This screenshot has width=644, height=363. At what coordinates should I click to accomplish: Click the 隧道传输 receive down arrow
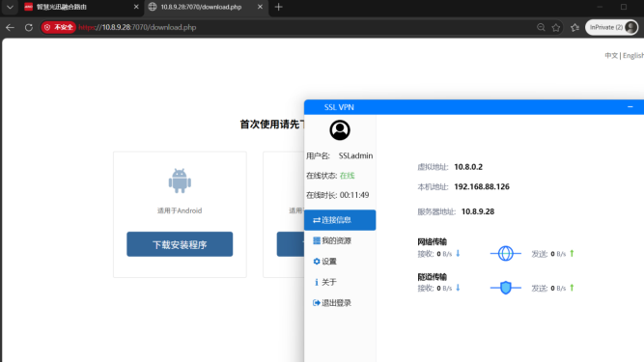458,288
